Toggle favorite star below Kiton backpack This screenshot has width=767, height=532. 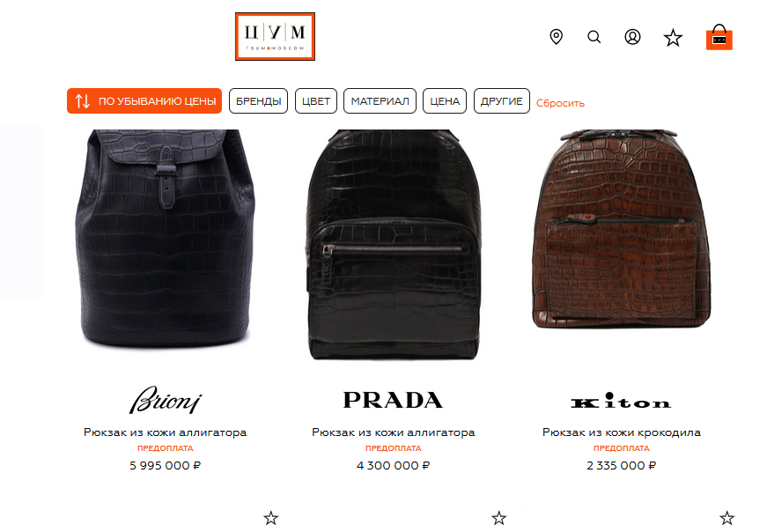pyautogui.click(x=726, y=518)
